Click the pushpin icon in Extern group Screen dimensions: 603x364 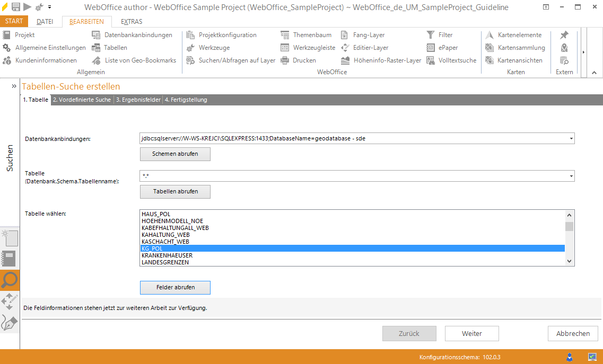pos(564,35)
